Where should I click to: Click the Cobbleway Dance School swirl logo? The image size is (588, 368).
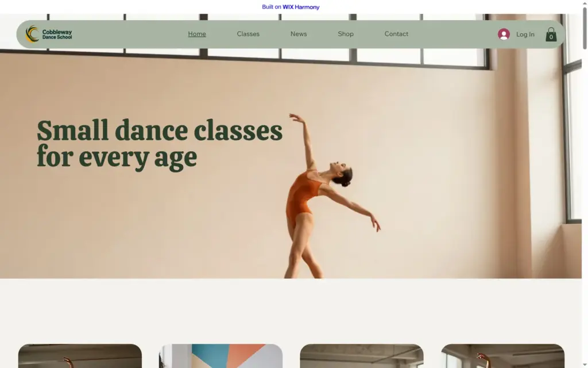pyautogui.click(x=32, y=34)
